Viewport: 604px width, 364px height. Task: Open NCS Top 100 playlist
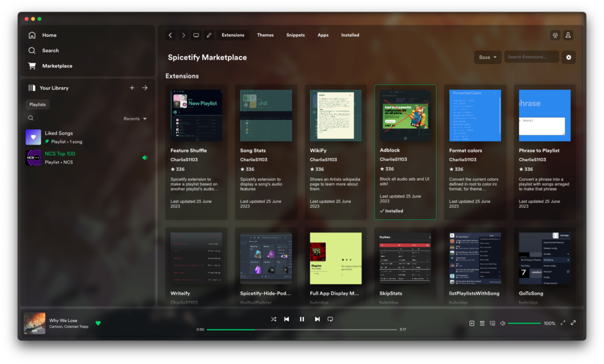88,158
